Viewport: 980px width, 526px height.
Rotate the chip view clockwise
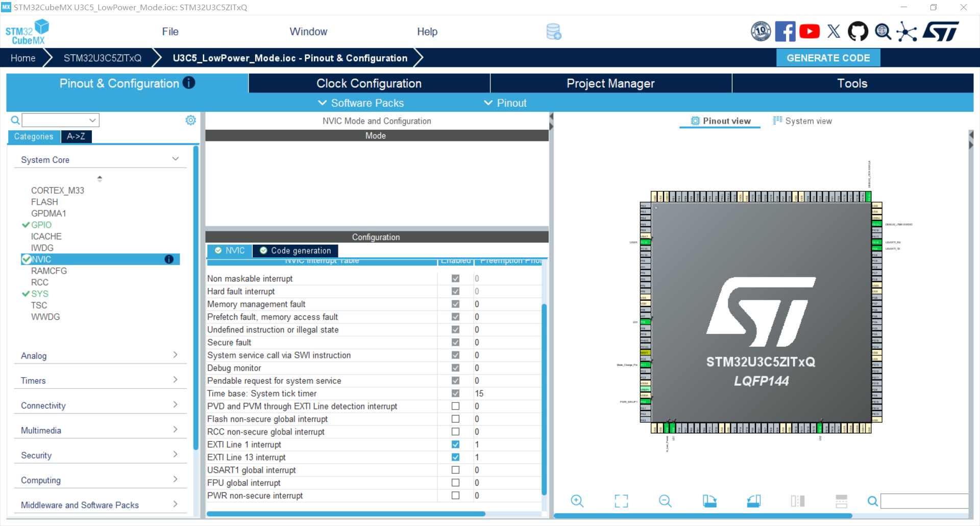click(709, 501)
